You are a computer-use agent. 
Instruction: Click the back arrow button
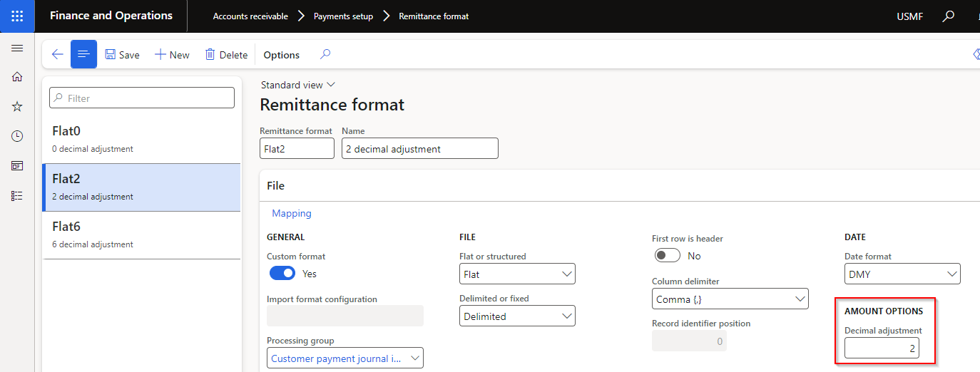coord(58,55)
